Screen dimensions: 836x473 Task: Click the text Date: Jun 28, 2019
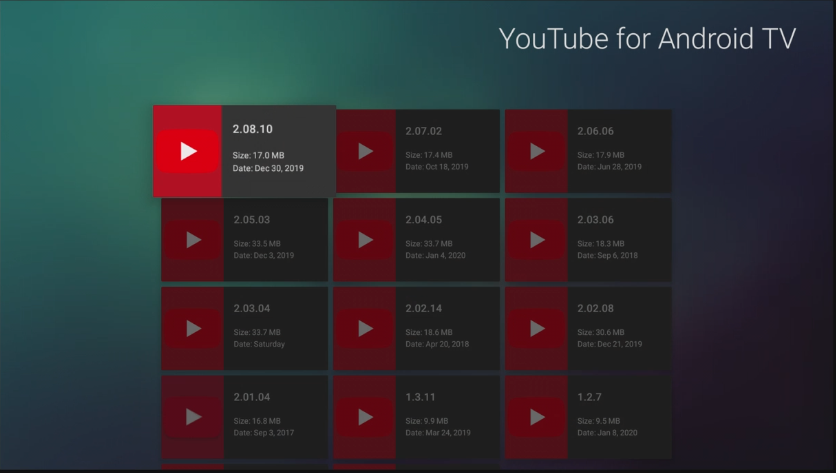[609, 166]
